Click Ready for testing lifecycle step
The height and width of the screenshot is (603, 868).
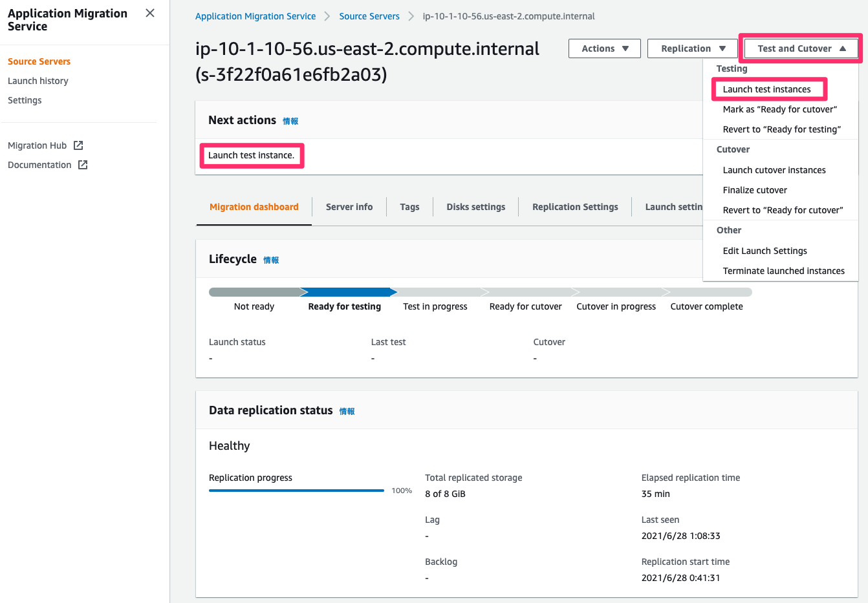click(345, 306)
